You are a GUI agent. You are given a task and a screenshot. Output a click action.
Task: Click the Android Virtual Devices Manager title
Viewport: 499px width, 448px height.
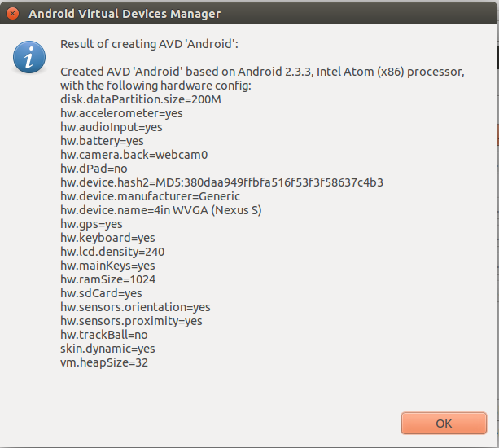click(x=125, y=14)
